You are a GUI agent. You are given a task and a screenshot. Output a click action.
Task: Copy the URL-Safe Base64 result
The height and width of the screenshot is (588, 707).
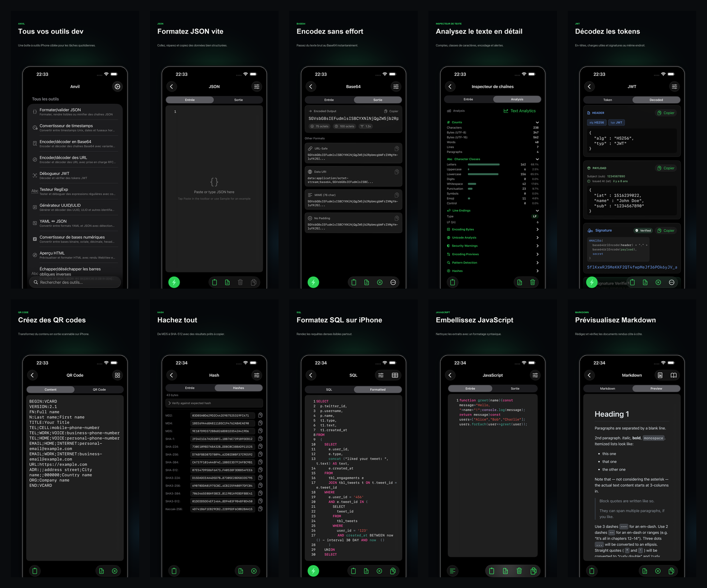(x=396, y=148)
